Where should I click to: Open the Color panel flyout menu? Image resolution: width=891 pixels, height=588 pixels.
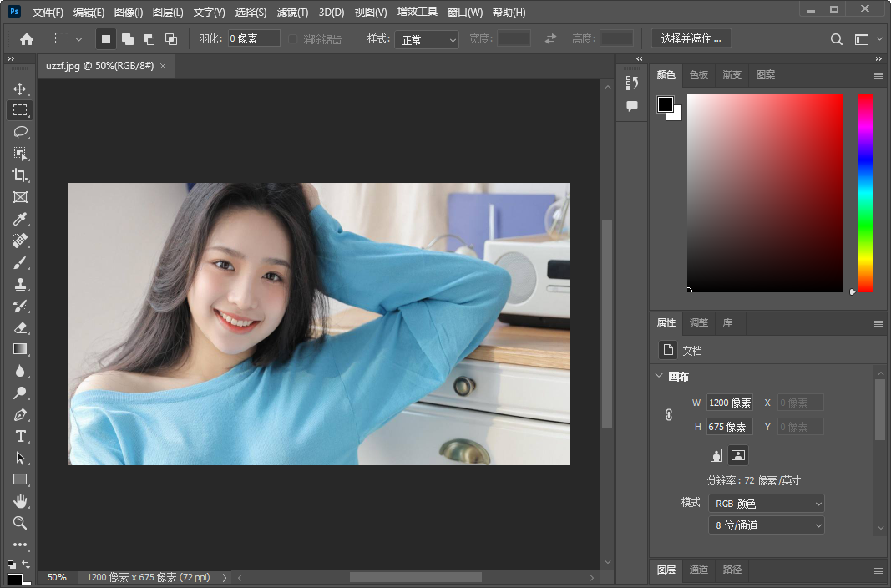(878, 75)
